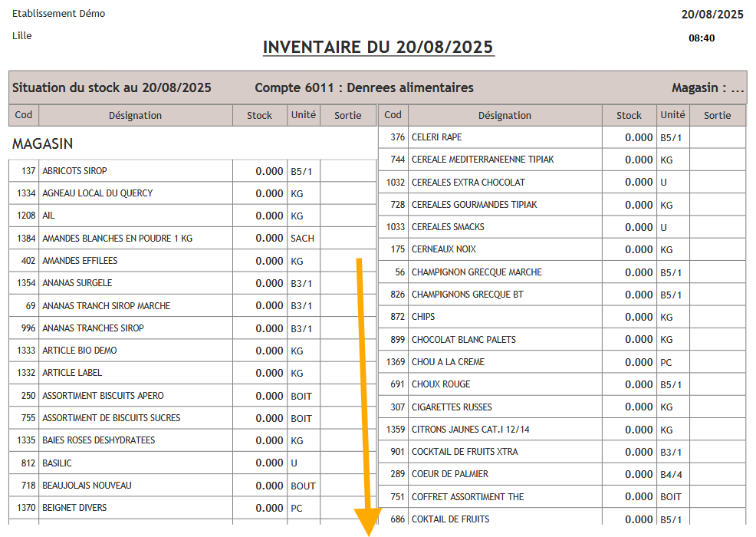Click BEIGNET DIVERS row name
The height and width of the screenshot is (537, 756).
pos(74,508)
